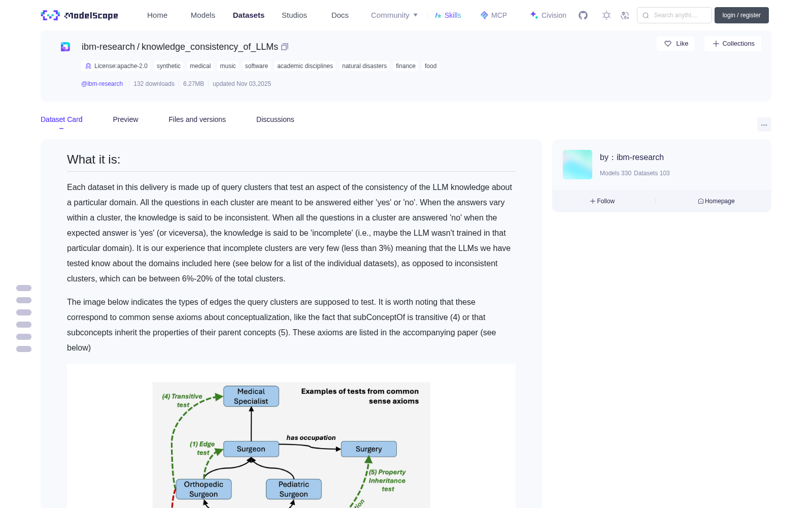Follow the ibm-research organization
The image size is (812, 508).
[602, 201]
